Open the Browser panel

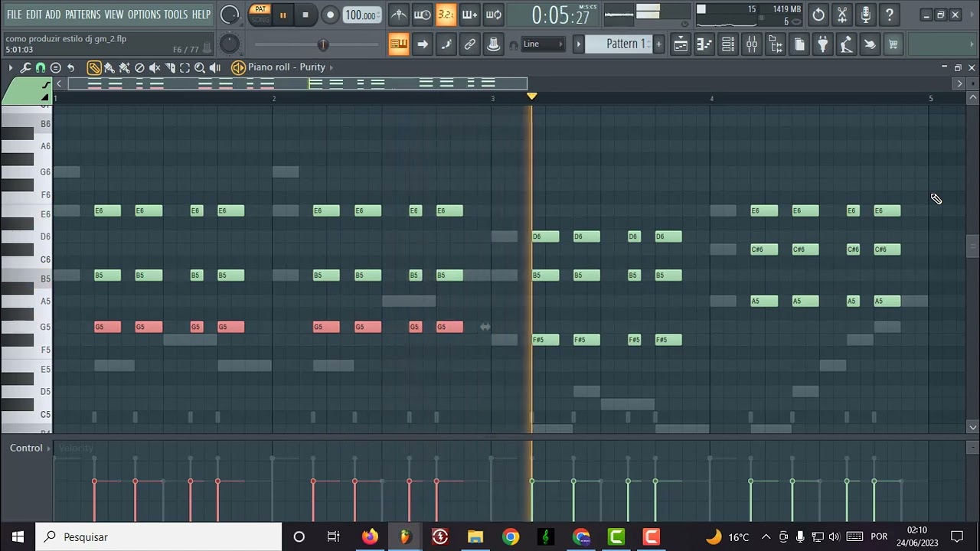click(775, 45)
